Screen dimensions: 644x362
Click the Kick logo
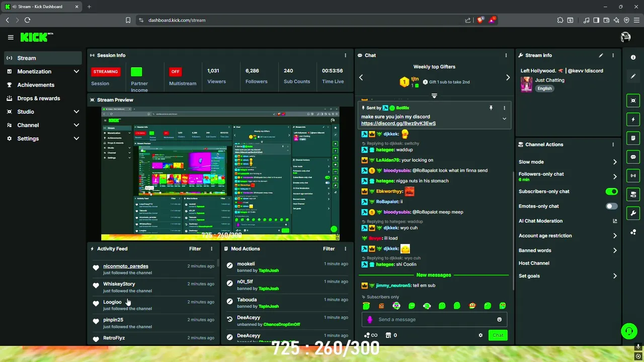[36, 37]
